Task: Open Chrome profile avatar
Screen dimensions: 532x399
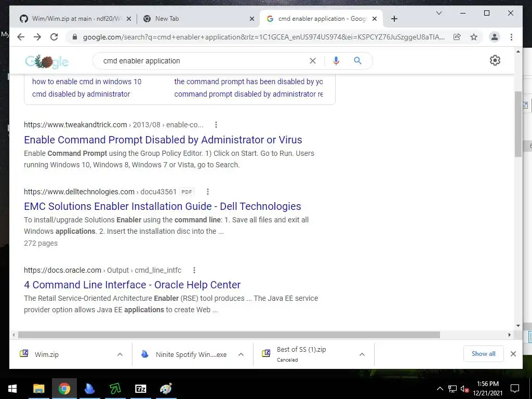Action: pos(495,37)
